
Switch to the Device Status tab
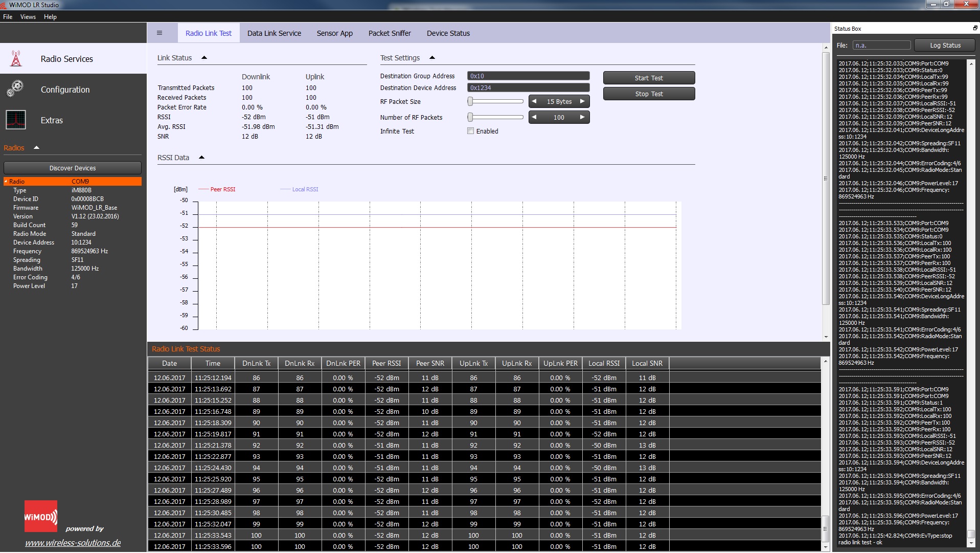[x=448, y=33]
